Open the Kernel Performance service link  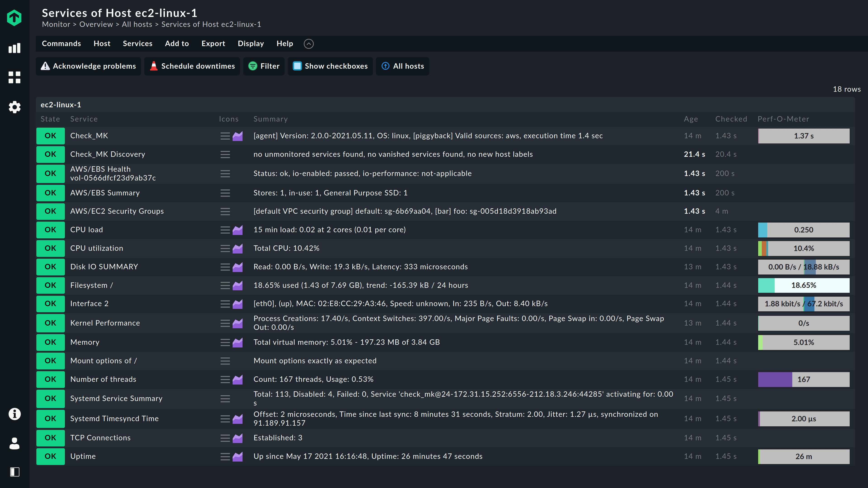pyautogui.click(x=105, y=323)
